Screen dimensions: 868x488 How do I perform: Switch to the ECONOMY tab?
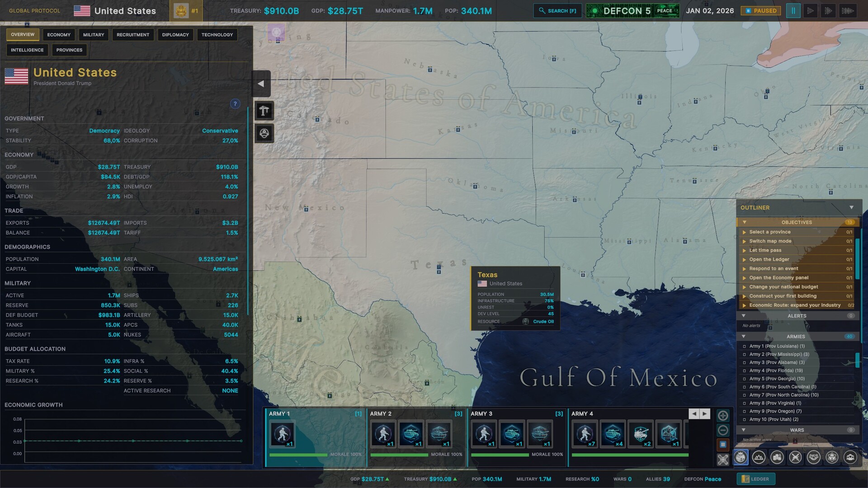click(59, 34)
